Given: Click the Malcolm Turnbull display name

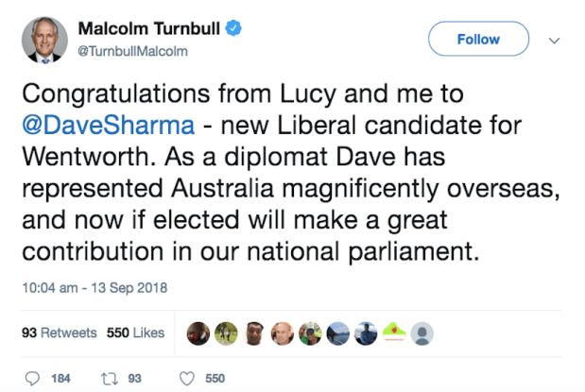Looking at the screenshot, I should click(147, 29).
